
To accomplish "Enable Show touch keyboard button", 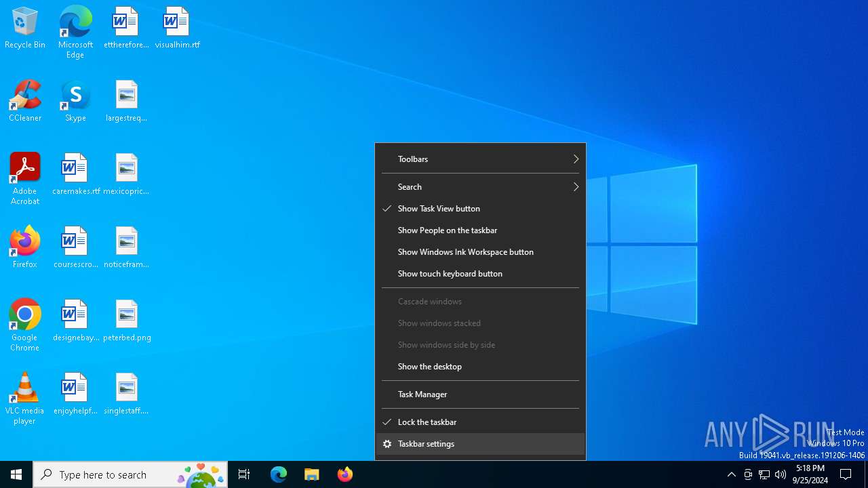I will click(480, 274).
